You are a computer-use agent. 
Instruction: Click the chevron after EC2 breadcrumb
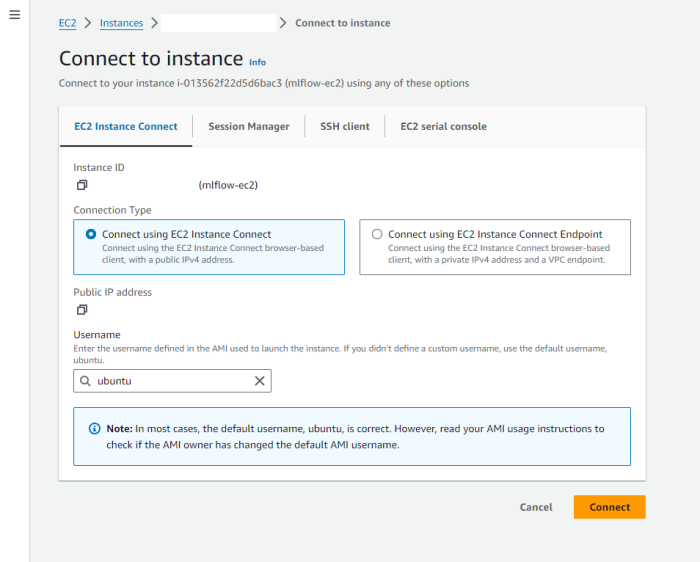pos(88,23)
